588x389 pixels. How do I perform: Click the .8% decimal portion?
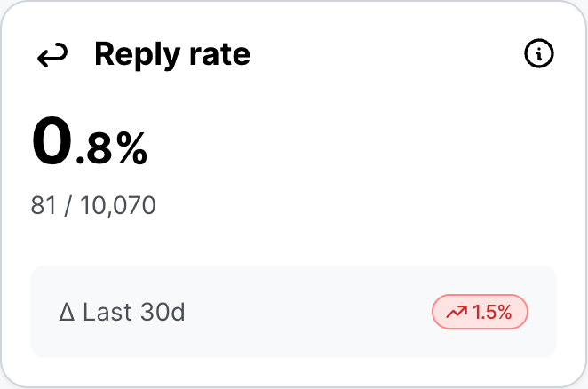pyautogui.click(x=112, y=151)
